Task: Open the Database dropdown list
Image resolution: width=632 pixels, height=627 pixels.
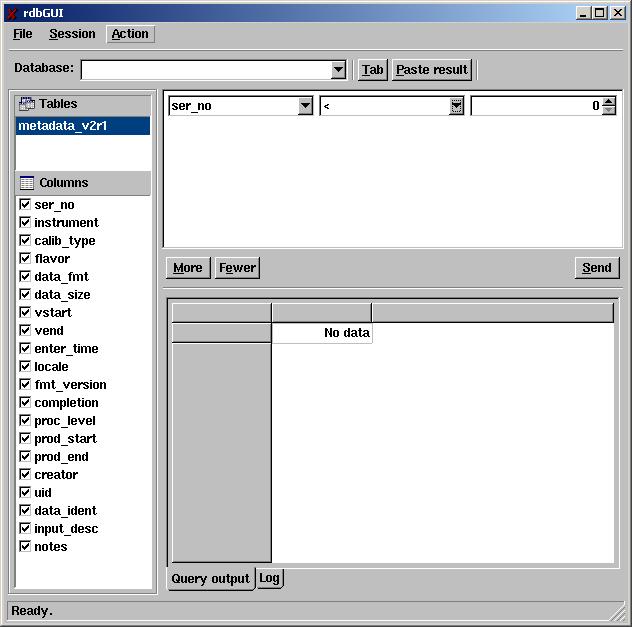Action: [338, 70]
